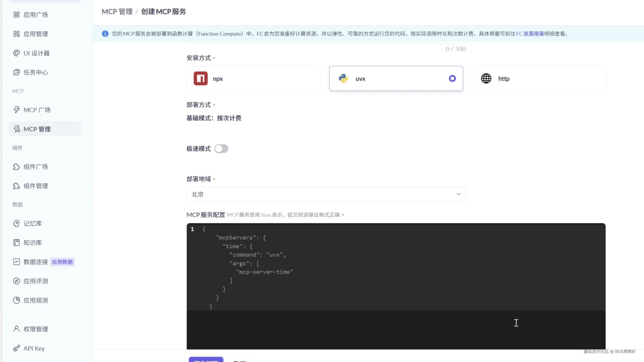Click the 应用观测 pie chart icon
This screenshot has height=362, width=644.
tap(16, 300)
